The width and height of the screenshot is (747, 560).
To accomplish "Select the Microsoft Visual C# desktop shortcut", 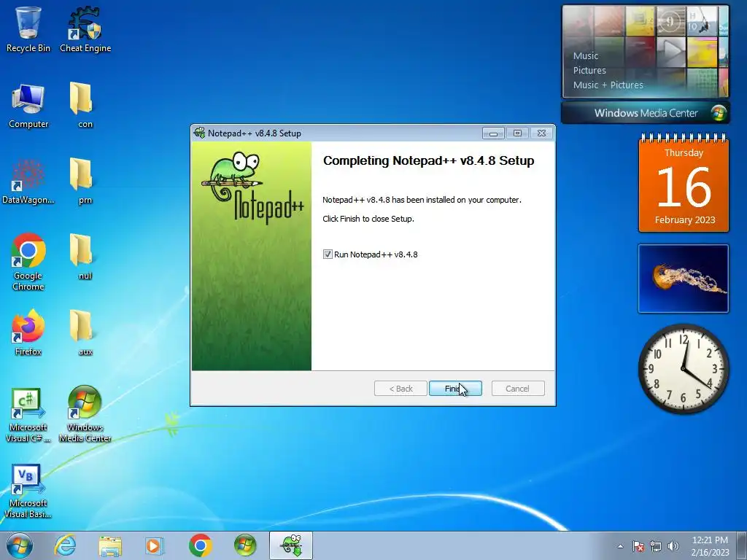I will click(x=28, y=415).
